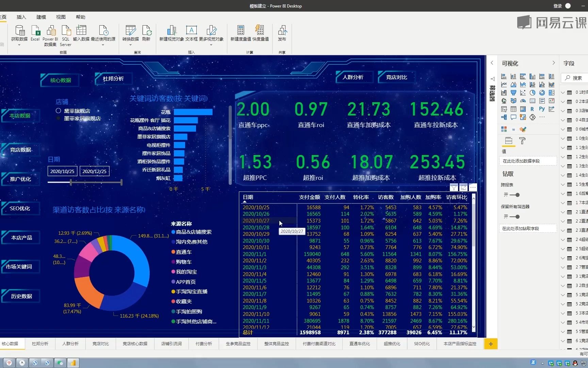
Task: Open the 插入 ribbon tab
Action: (21, 17)
